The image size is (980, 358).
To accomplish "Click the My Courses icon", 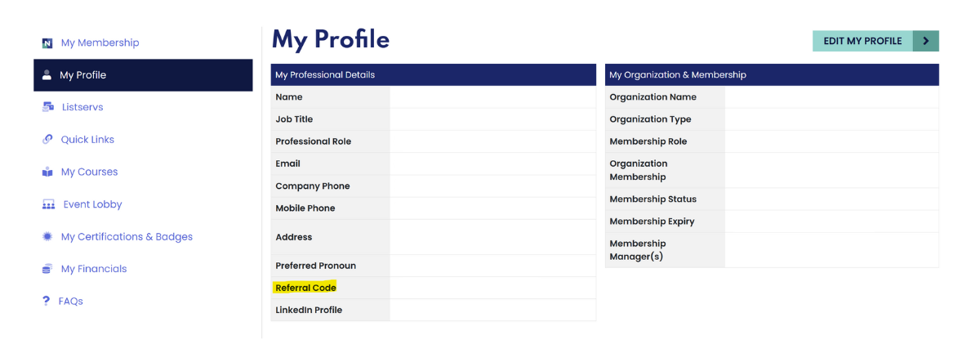I will pyautogui.click(x=47, y=172).
